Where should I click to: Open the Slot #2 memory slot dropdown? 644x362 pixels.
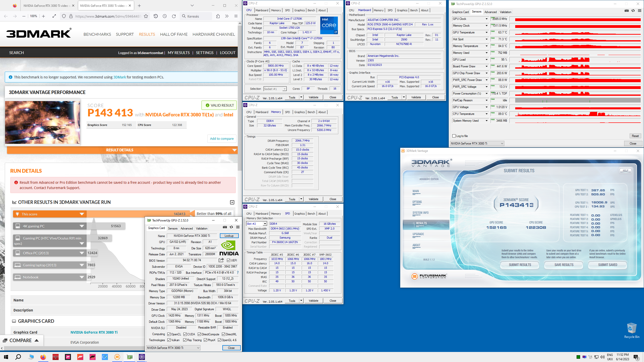tap(265, 224)
